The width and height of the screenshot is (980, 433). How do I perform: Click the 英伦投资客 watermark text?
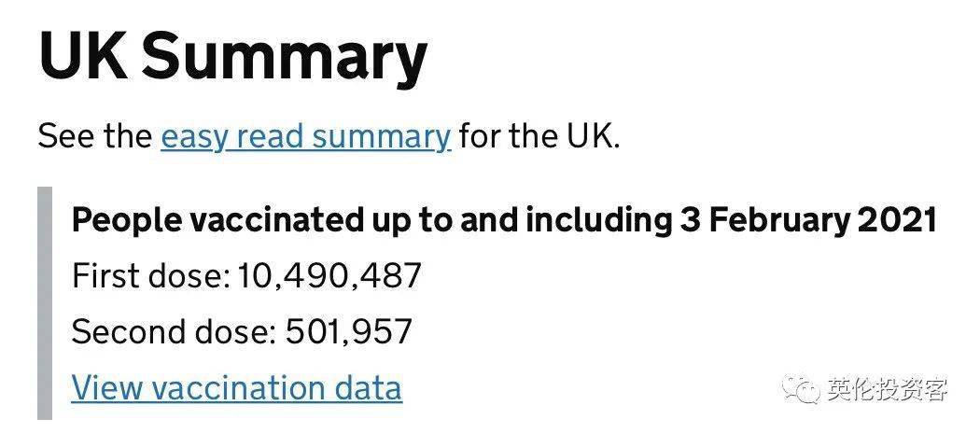pyautogui.click(x=888, y=389)
